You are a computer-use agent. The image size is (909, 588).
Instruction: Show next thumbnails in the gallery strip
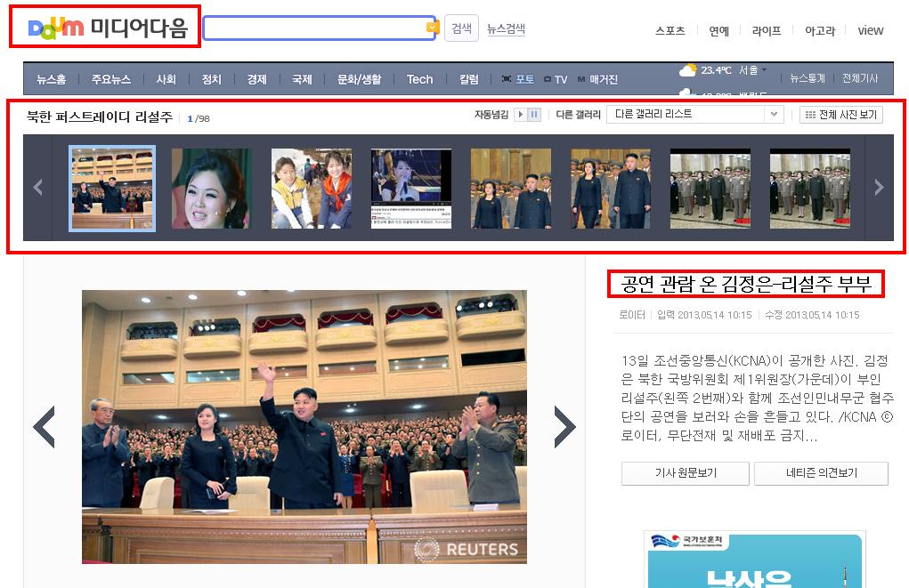pyautogui.click(x=879, y=187)
